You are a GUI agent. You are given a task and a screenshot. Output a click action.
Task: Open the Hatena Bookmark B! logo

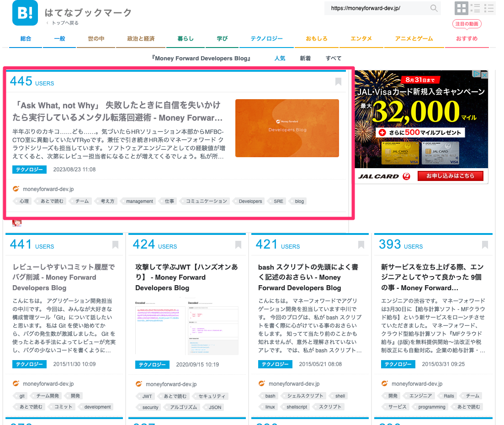click(25, 13)
